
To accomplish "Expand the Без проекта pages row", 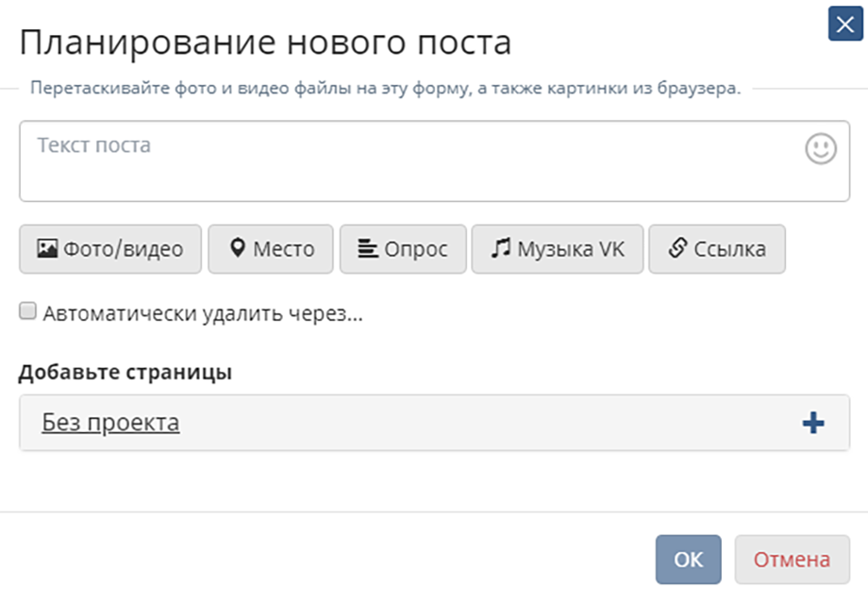I will click(x=435, y=423).
